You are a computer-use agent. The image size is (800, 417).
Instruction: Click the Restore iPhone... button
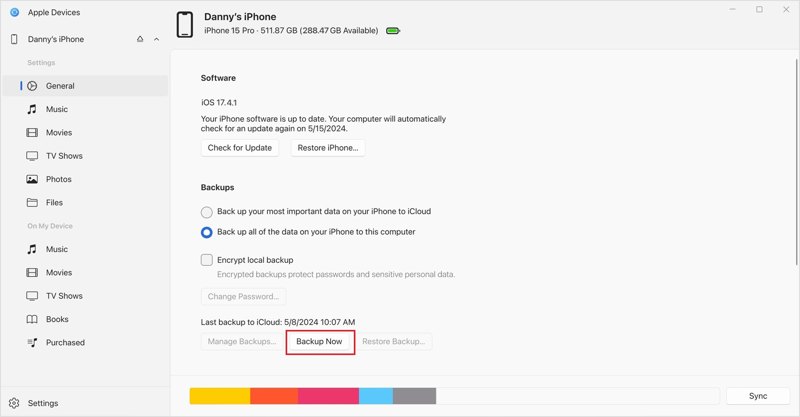coord(329,148)
